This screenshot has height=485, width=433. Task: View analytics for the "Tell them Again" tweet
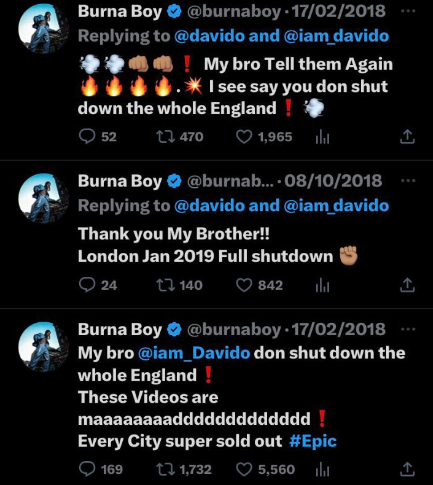(322, 137)
